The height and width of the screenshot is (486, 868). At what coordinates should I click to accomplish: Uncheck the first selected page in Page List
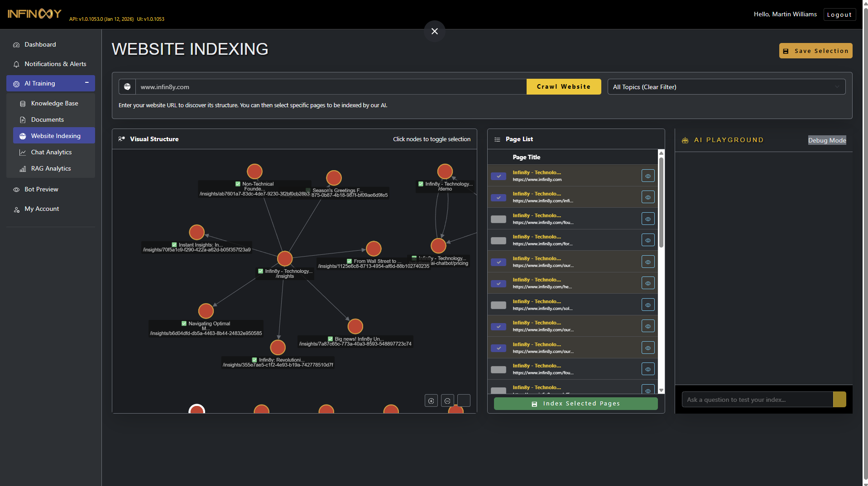(x=498, y=176)
